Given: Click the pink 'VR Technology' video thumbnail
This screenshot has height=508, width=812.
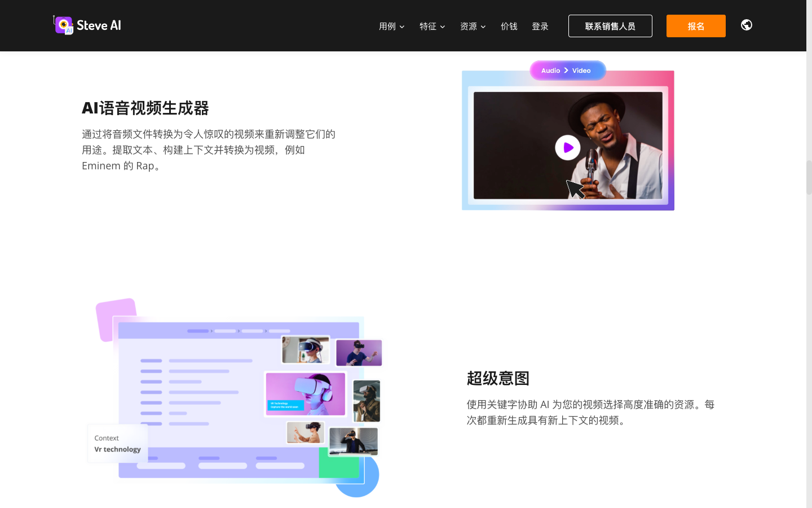Looking at the screenshot, I should tap(305, 395).
